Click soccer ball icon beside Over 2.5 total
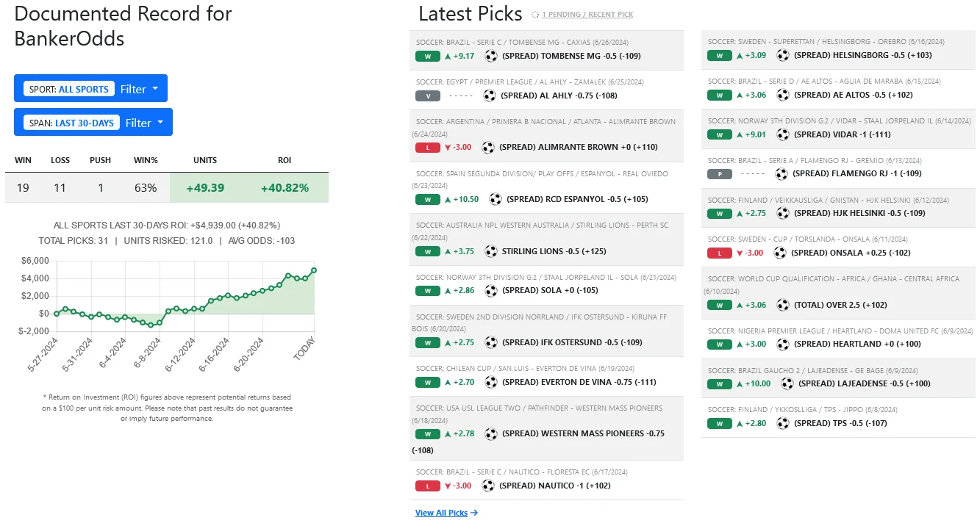The height and width of the screenshot is (523, 980). pos(782,305)
